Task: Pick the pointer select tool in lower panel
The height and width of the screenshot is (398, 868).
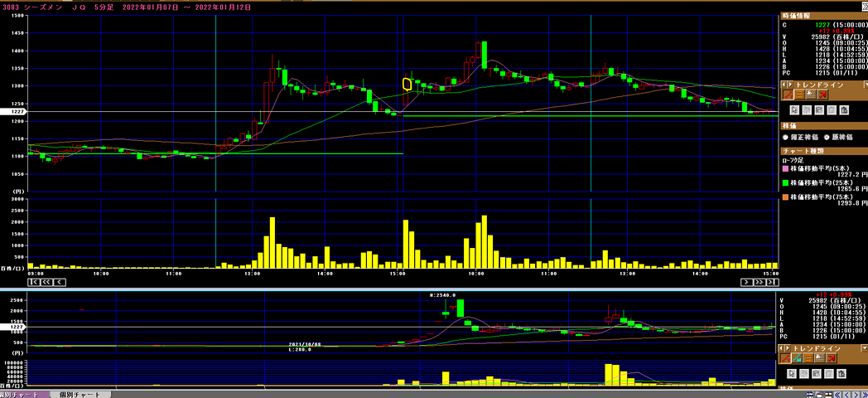Action: pos(792,374)
